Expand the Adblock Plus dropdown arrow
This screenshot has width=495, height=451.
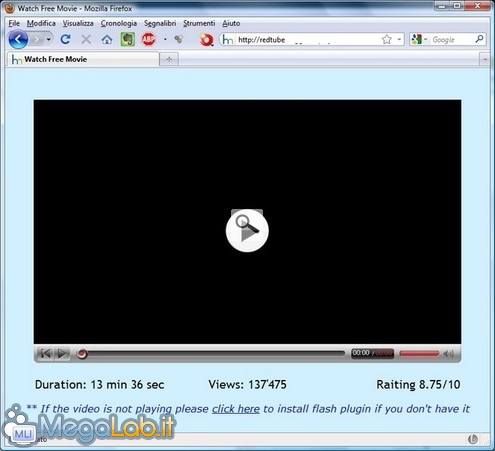pos(165,40)
